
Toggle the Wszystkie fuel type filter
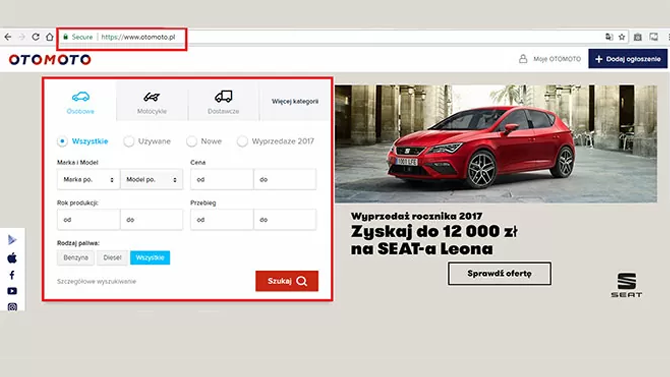[150, 258]
